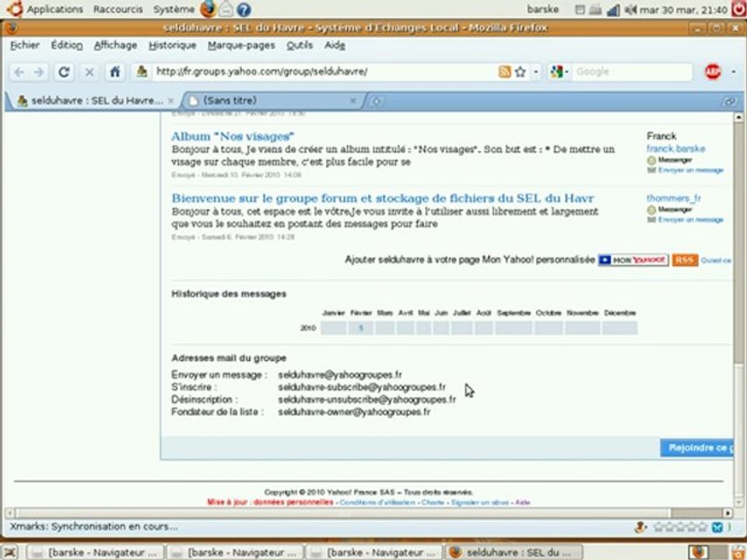
Task: Open February 2010 message count link
Action: coord(360,328)
